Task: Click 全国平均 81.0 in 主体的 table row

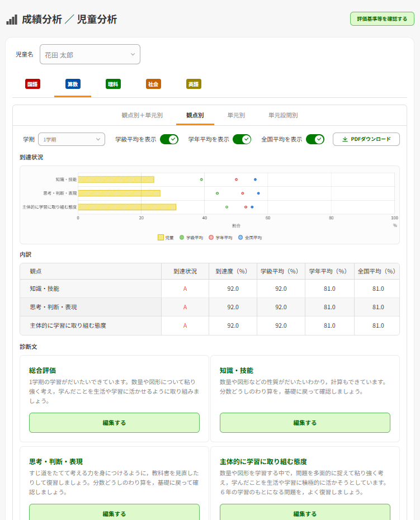Action: tap(378, 325)
